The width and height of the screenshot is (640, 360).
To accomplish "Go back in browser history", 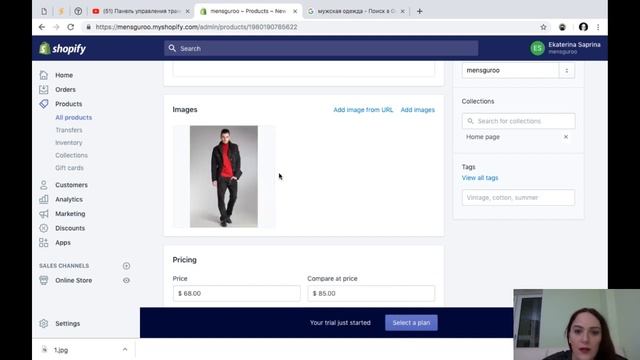I will tap(42, 27).
